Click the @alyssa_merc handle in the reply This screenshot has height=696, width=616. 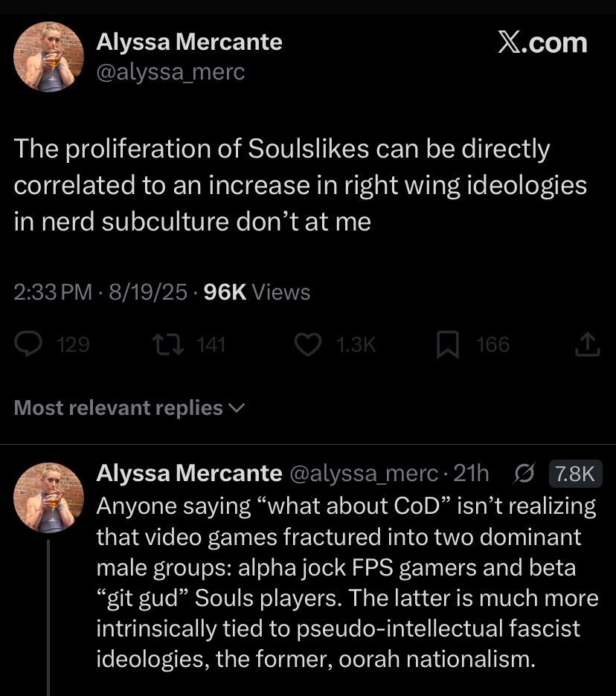click(x=364, y=474)
